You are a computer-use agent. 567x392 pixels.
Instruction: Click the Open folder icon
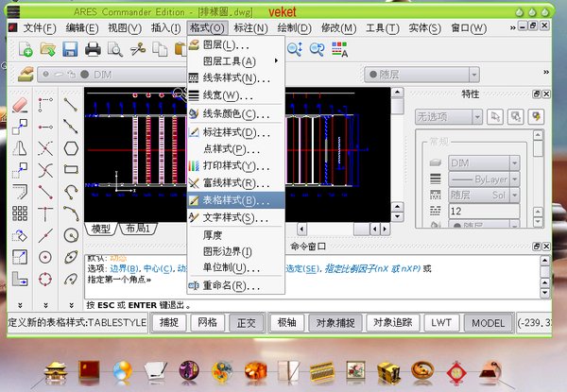click(48, 49)
